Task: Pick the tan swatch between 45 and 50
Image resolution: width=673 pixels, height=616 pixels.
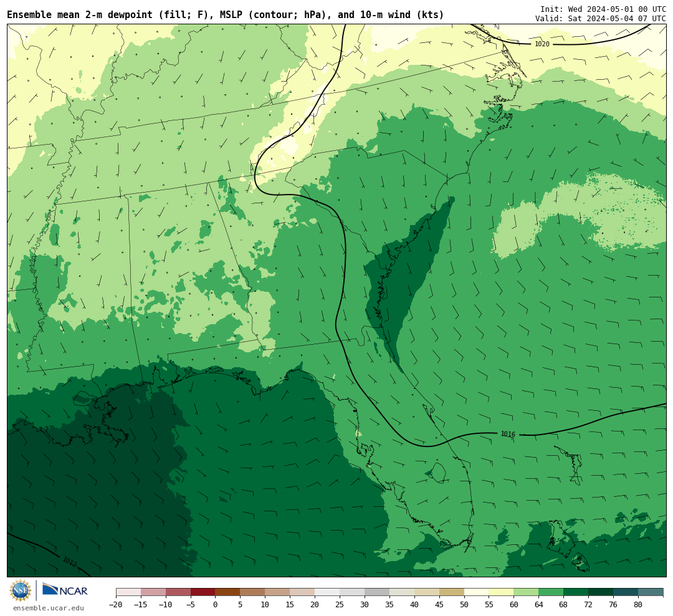Action: [452, 592]
